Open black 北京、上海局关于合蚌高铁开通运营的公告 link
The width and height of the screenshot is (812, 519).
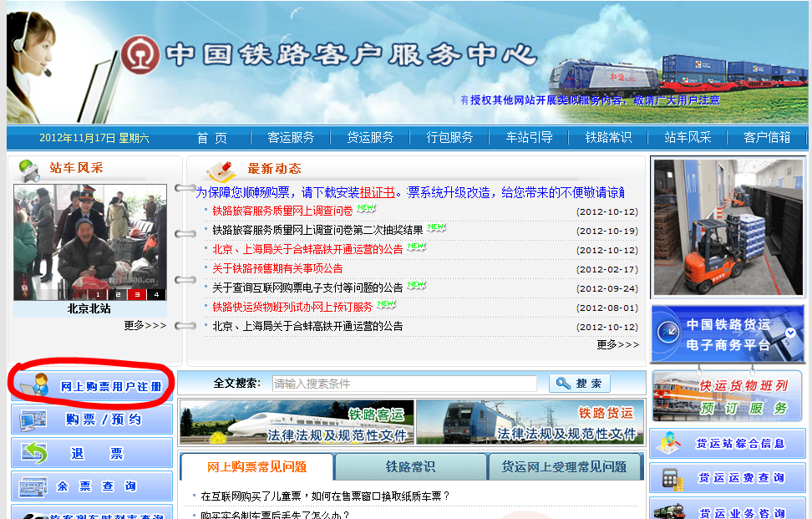pyautogui.click(x=307, y=326)
